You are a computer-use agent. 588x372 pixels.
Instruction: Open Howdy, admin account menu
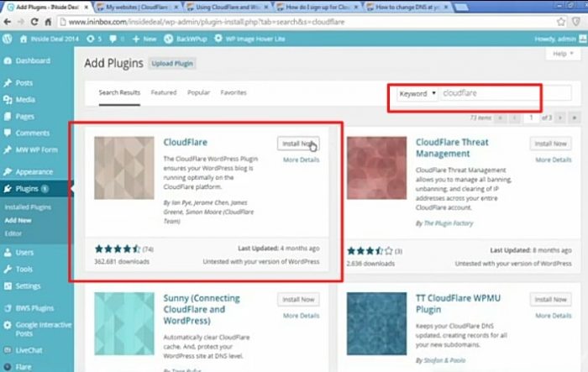560,39
